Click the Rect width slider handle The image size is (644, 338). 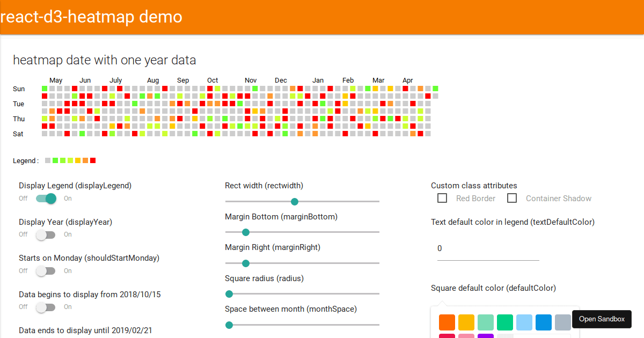pos(294,201)
